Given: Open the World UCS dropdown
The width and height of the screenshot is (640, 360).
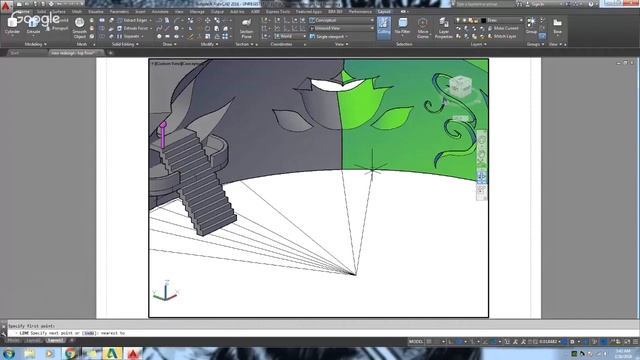Looking at the screenshot, I should pyautogui.click(x=290, y=36).
